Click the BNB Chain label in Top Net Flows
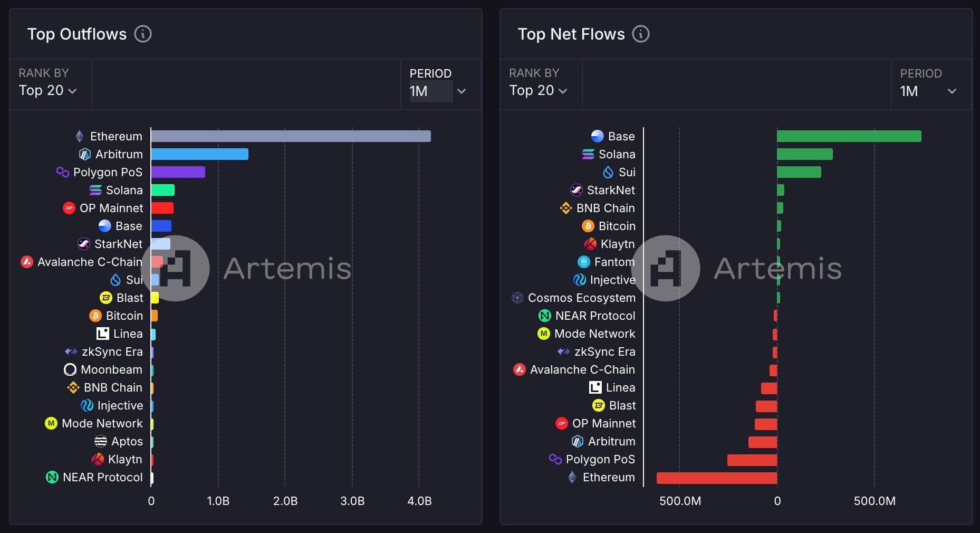The height and width of the screenshot is (533, 980). click(x=606, y=208)
